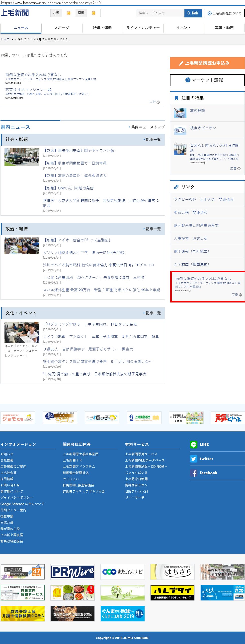The height and width of the screenshot is (644, 245).
Task: Click the 上毛新聞 logo
Action: pos(15,13)
